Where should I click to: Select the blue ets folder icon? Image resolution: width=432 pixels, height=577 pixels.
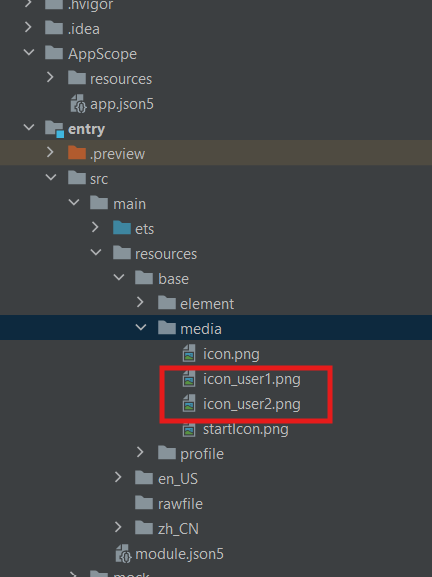[122, 228]
